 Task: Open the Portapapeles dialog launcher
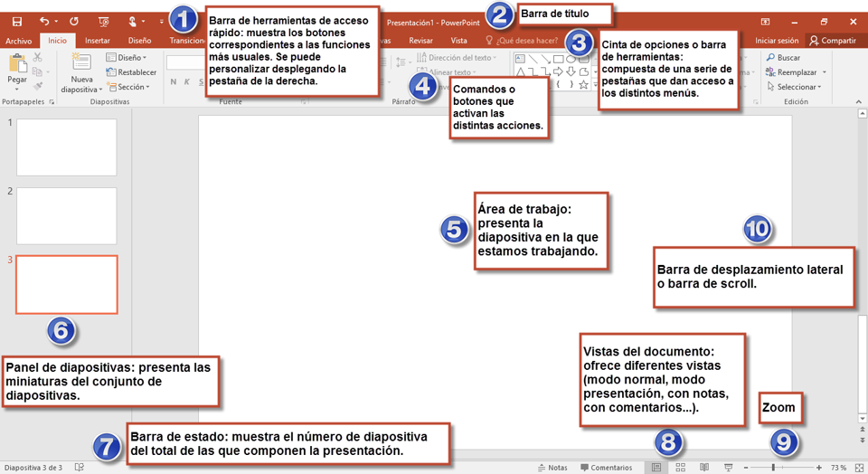coord(52,102)
